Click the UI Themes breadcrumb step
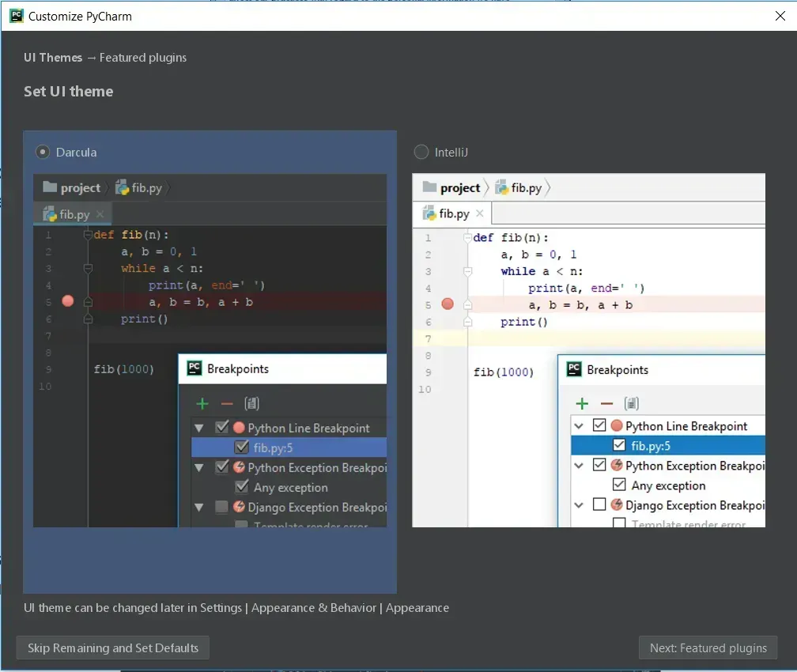 click(x=53, y=58)
